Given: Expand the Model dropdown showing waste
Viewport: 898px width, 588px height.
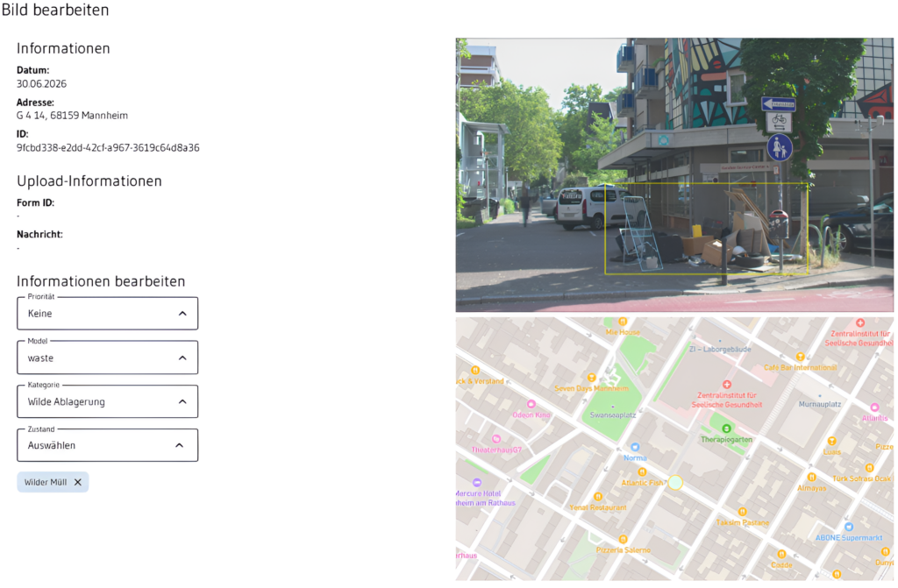Looking at the screenshot, I should point(108,358).
